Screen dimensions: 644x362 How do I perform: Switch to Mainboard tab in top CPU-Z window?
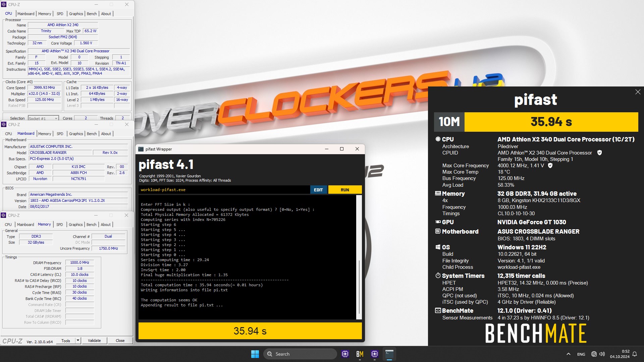(26, 14)
